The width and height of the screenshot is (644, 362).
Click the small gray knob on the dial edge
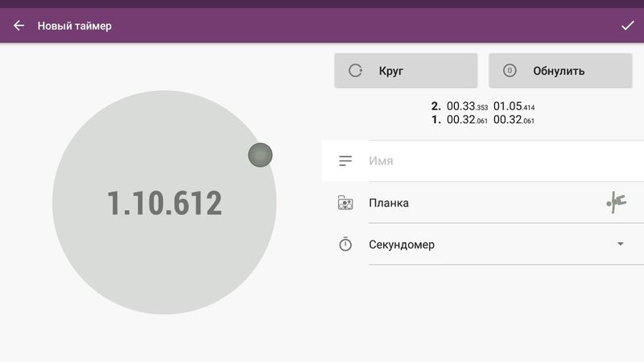click(260, 154)
